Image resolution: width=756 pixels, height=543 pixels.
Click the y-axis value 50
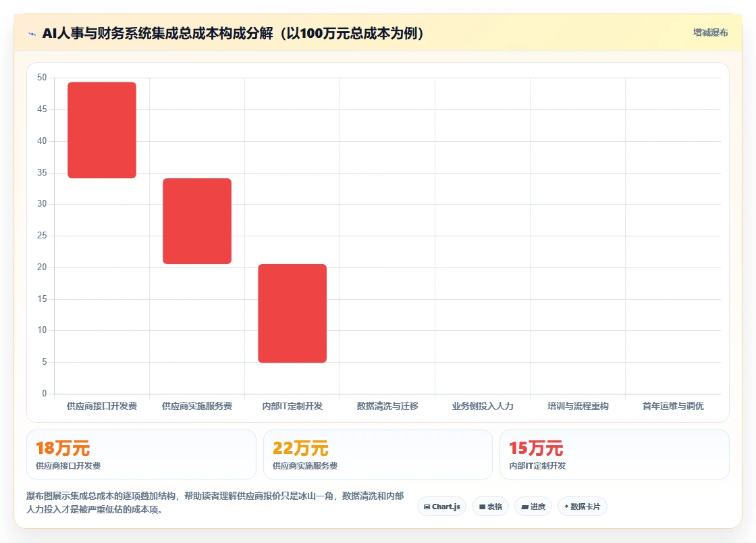[42, 78]
